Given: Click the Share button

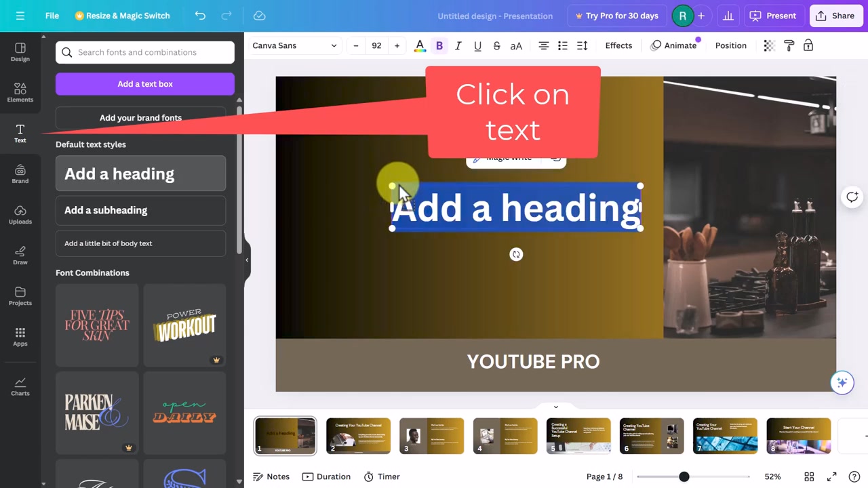Looking at the screenshot, I should 835,16.
